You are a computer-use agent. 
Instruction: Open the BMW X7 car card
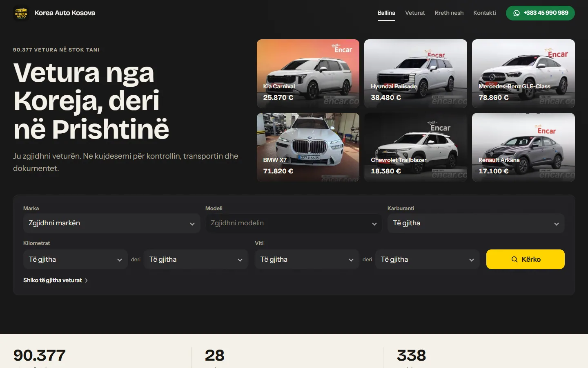[308, 147]
